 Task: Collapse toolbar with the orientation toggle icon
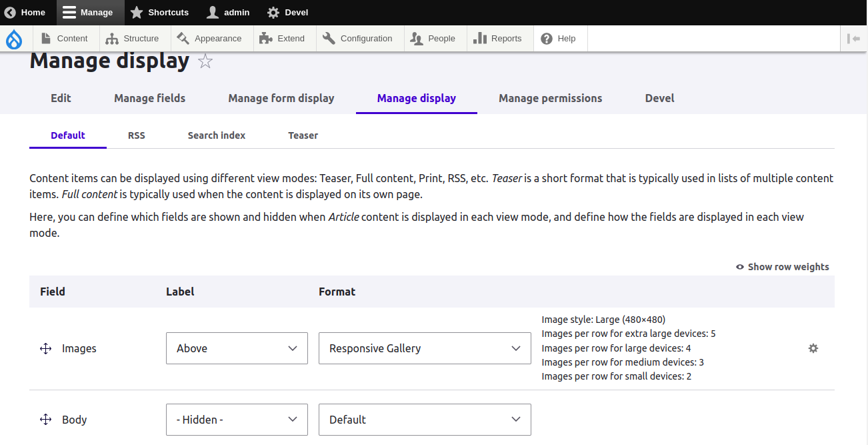pos(853,39)
